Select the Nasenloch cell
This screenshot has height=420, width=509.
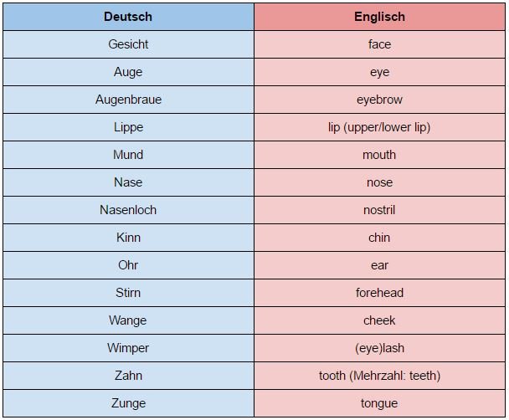pyautogui.click(x=129, y=210)
